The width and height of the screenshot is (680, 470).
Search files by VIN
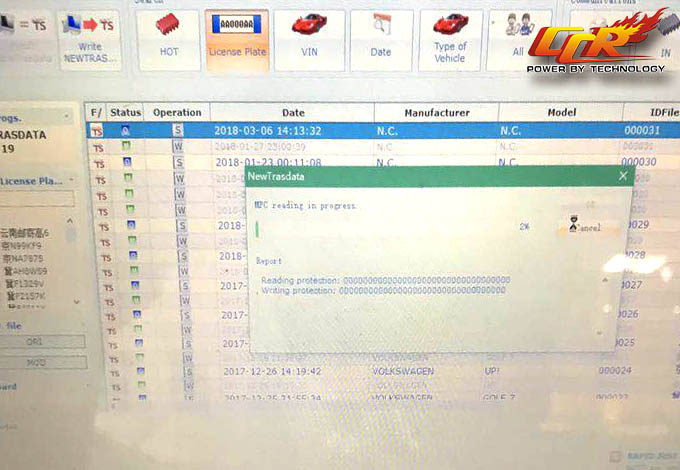(309, 40)
